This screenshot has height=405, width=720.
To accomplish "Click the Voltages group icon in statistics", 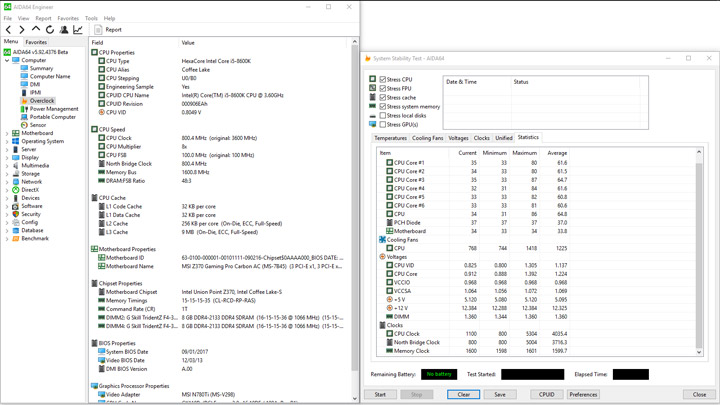I will [x=382, y=257].
